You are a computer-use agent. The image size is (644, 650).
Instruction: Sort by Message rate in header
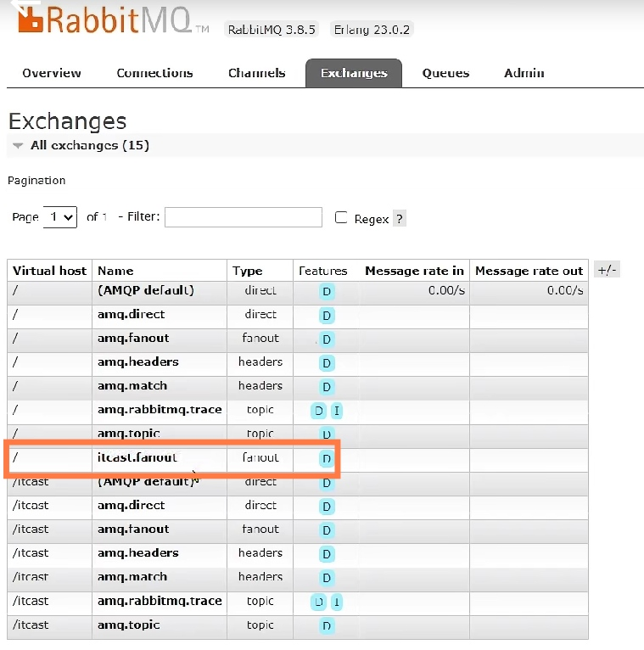(x=414, y=271)
